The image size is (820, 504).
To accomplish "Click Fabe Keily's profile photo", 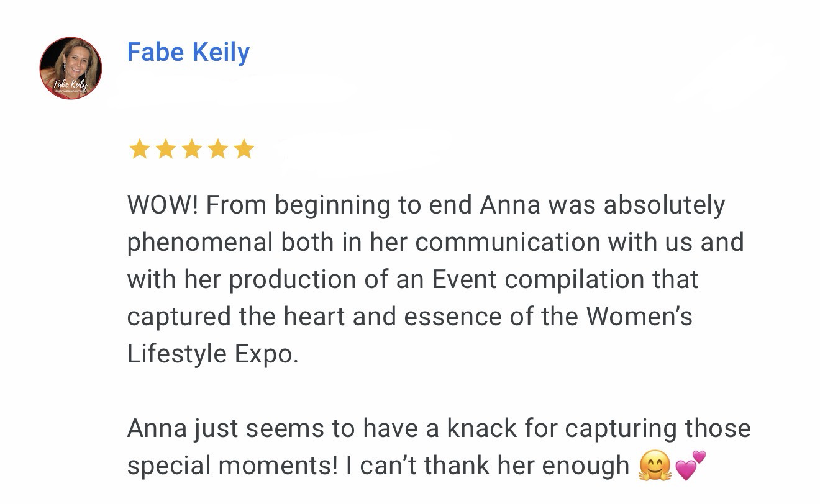I will pos(70,68).
